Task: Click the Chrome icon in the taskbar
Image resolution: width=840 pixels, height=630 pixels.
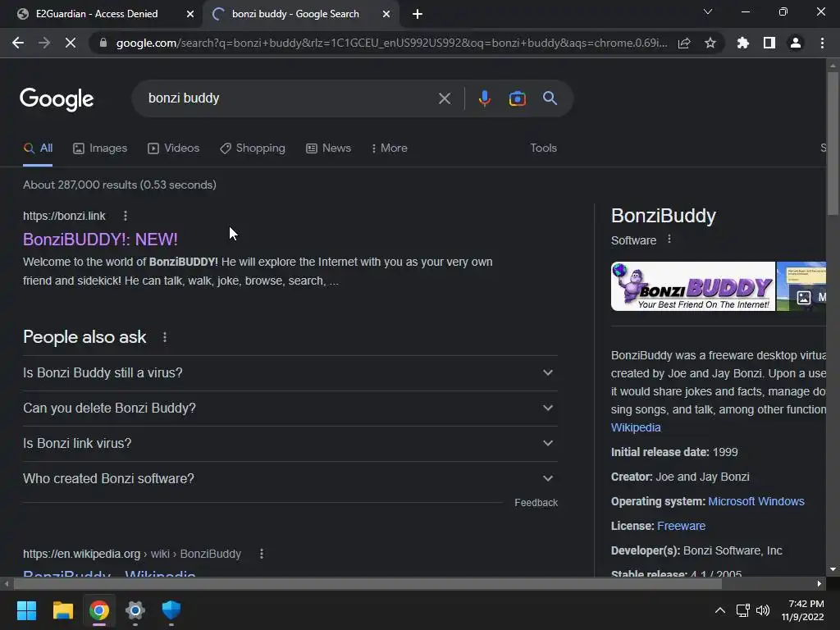Action: 99,610
